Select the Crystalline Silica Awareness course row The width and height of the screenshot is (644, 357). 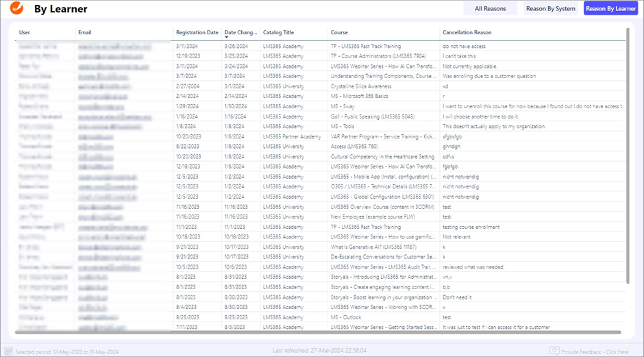361,86
